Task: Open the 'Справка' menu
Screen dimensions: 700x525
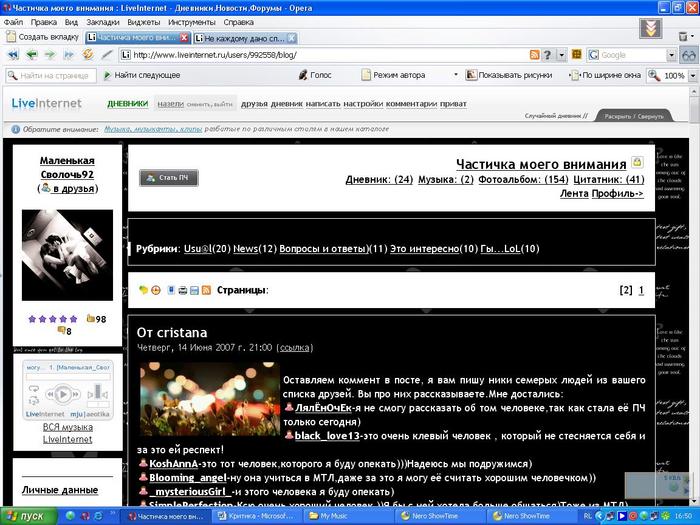Action: tap(238, 22)
